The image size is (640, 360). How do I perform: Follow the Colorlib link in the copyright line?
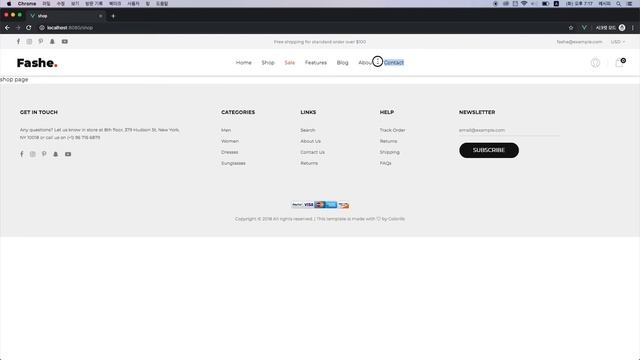tap(396, 219)
